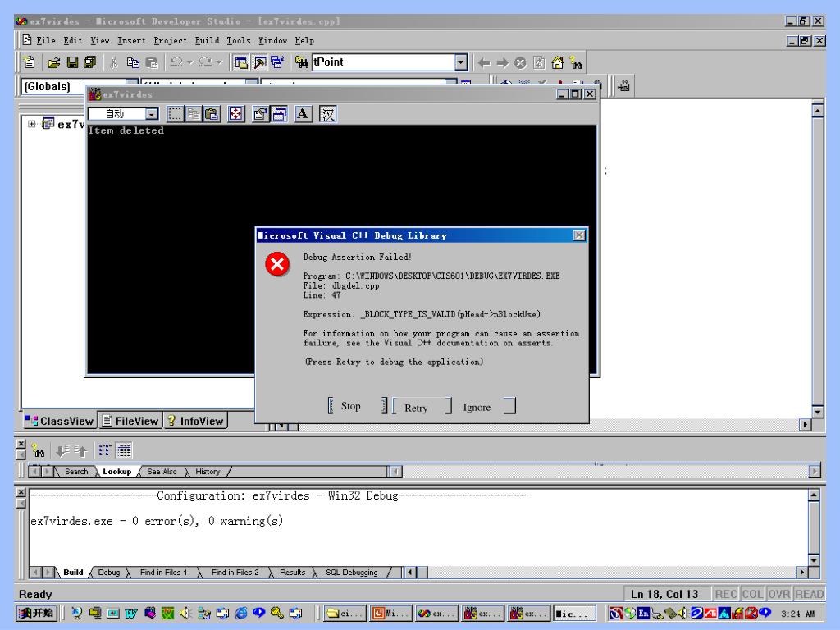The height and width of the screenshot is (630, 840).
Task: Open the Edit menu
Action: click(73, 41)
